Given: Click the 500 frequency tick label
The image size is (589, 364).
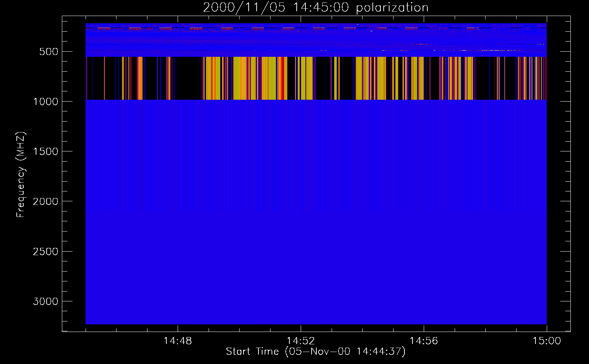Looking at the screenshot, I should (x=49, y=52).
